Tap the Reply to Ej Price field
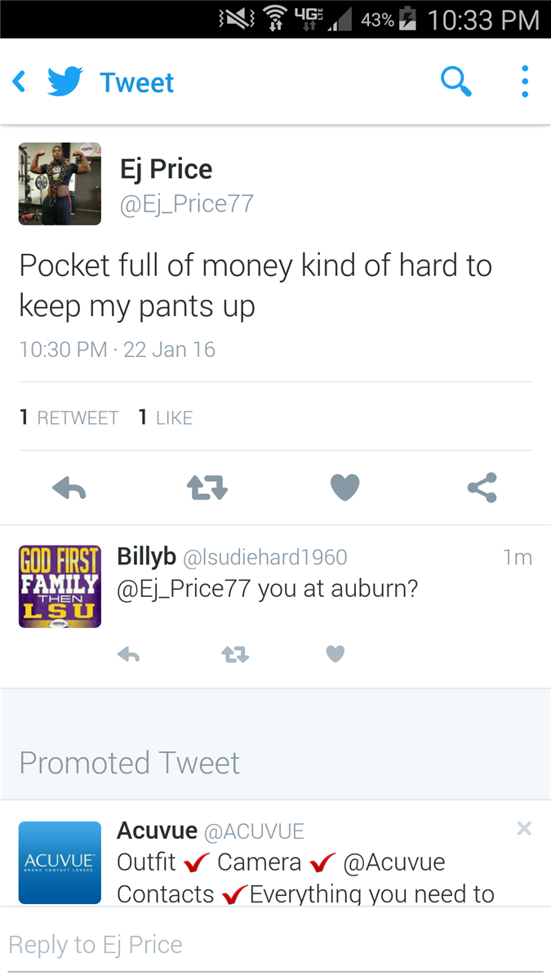The image size is (551, 980). click(x=275, y=945)
